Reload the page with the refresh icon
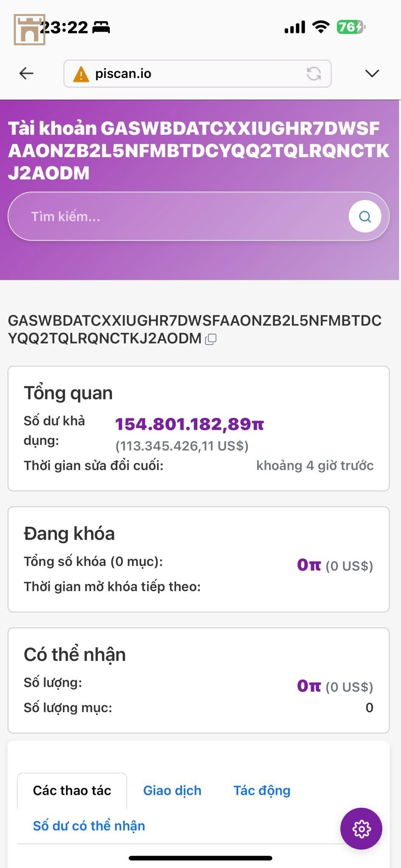This screenshot has height=868, width=401. [x=314, y=74]
